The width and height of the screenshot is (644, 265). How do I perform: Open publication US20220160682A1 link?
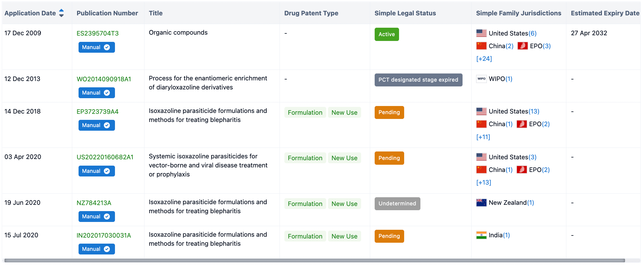105,157
